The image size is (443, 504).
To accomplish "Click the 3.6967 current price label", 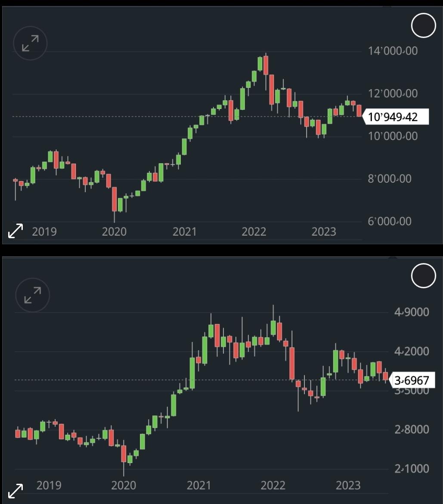I will 412,380.
